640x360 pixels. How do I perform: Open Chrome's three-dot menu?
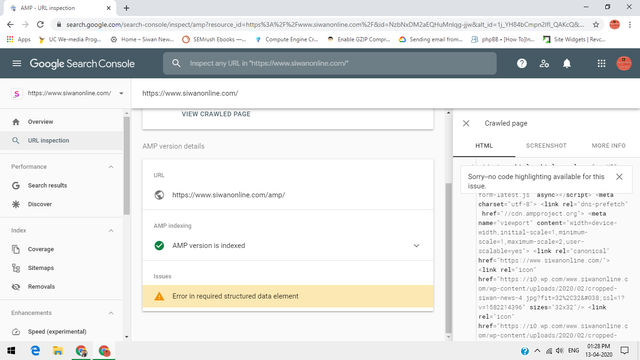click(630, 24)
